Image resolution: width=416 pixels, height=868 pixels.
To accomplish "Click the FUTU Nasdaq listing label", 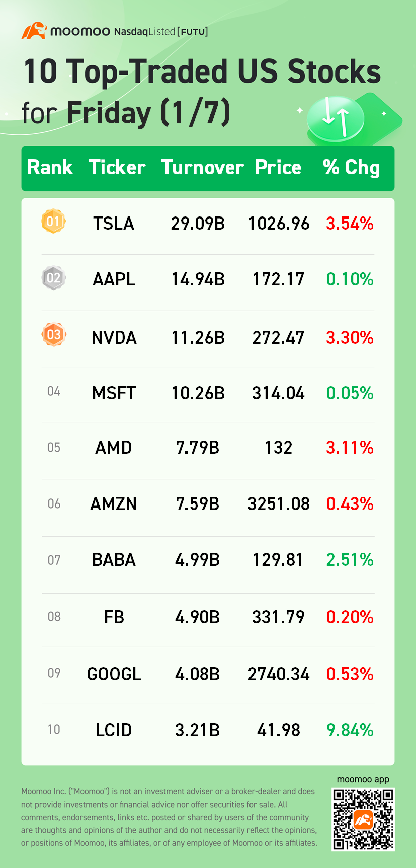I will 161,32.
